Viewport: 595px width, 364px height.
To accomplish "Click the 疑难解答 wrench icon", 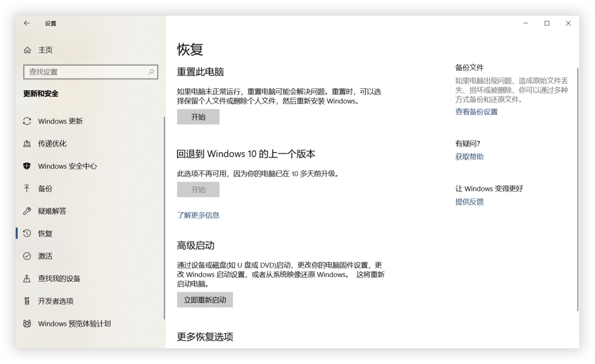I will [27, 211].
